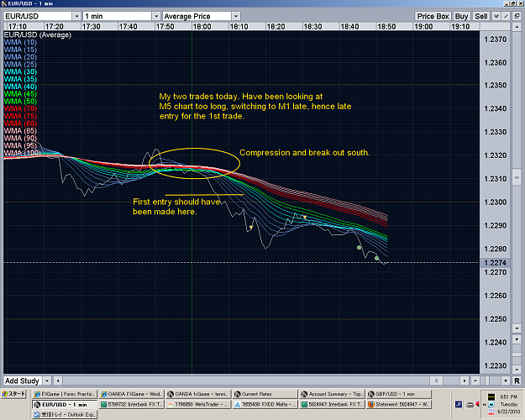Click the printer icon in system tray
Image resolution: width=525 pixels, height=420 pixels.
click(470, 405)
